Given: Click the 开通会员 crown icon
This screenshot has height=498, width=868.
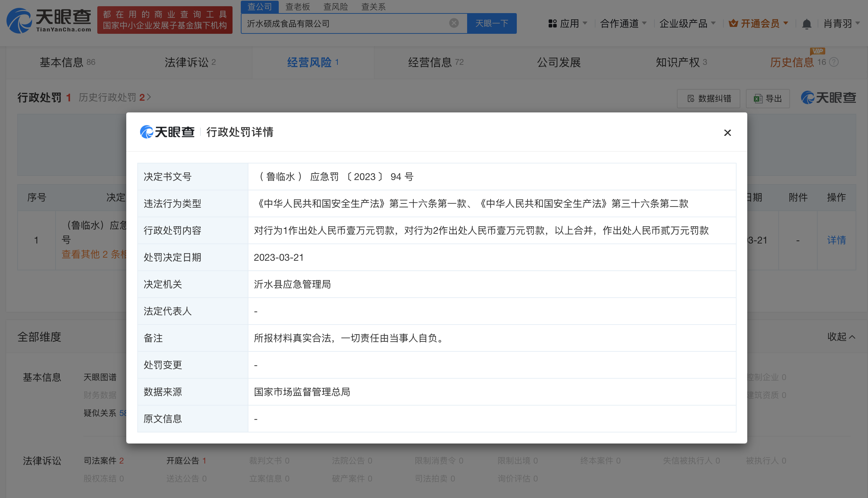Looking at the screenshot, I should pyautogui.click(x=733, y=23).
